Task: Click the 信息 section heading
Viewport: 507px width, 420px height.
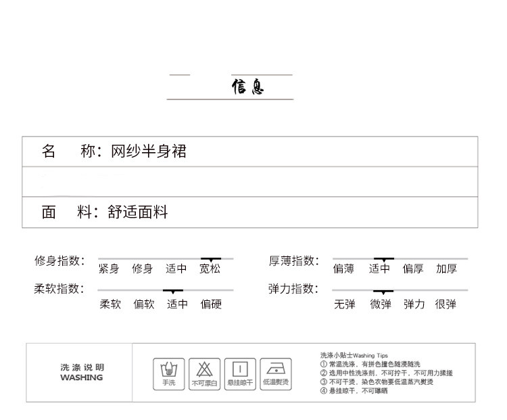Action: point(247,87)
